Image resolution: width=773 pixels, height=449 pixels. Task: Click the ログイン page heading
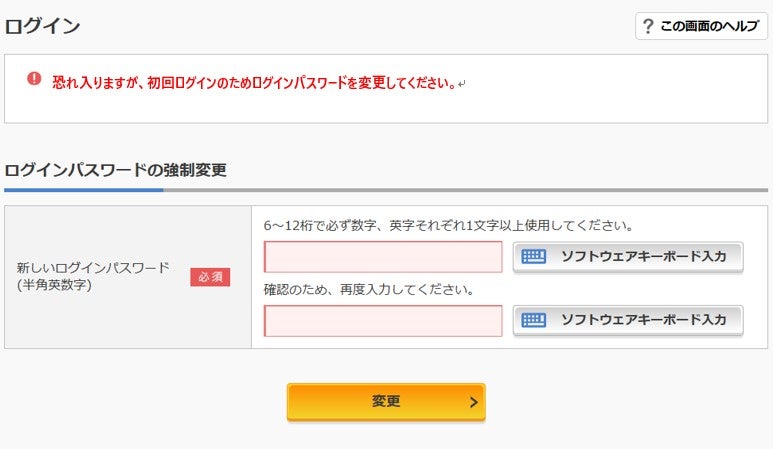(42, 27)
